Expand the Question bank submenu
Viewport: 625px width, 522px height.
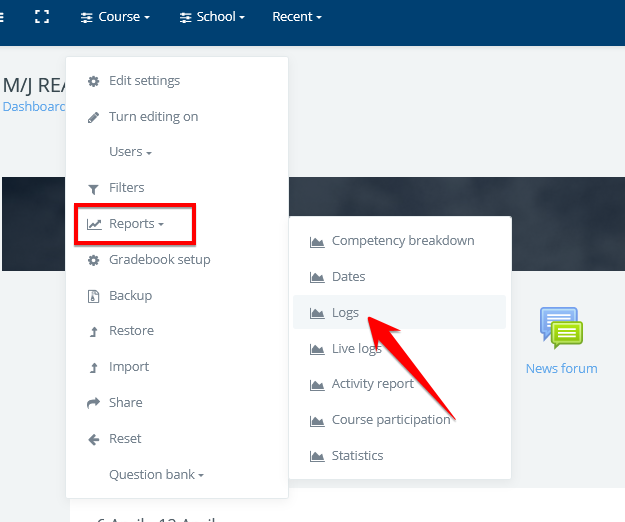pyautogui.click(x=156, y=475)
